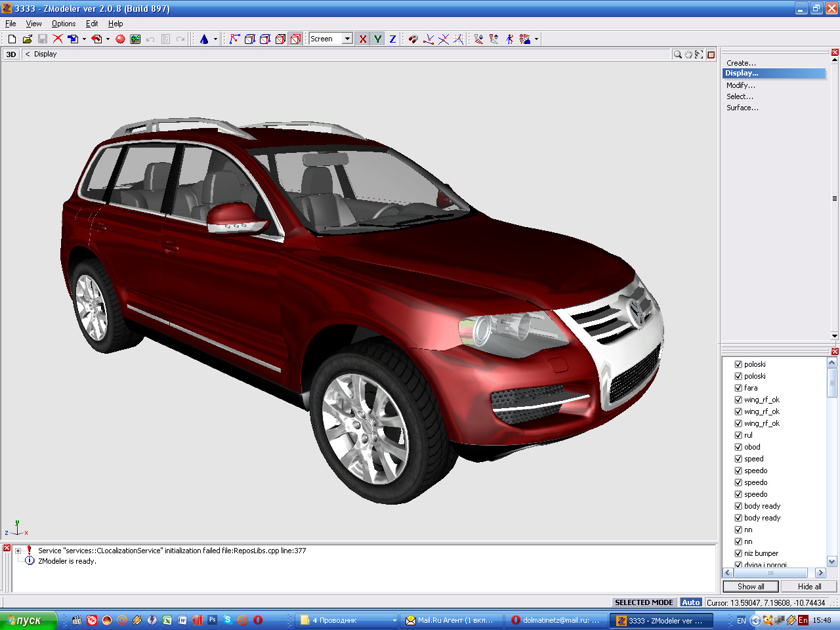Uncheck the fara object checkbox

(x=738, y=388)
